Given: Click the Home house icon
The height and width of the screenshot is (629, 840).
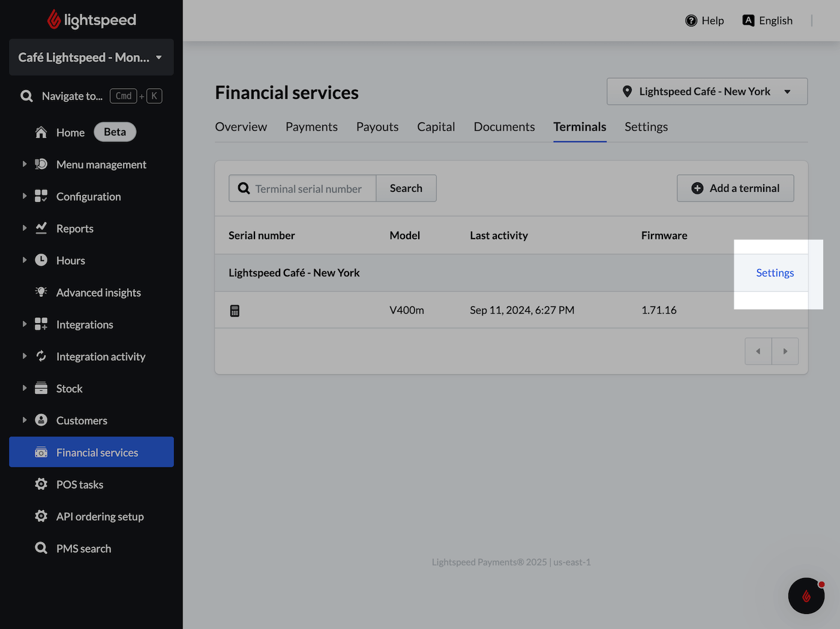Looking at the screenshot, I should 41,133.
